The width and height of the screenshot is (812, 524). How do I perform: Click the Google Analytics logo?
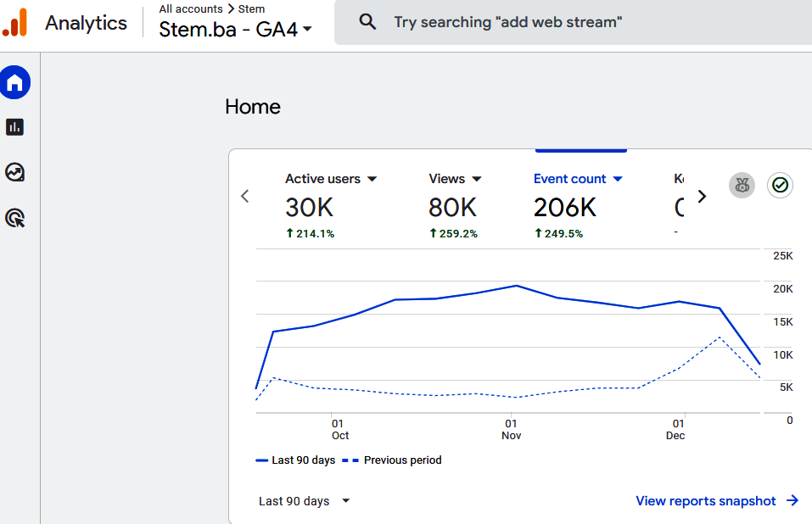pos(15,23)
